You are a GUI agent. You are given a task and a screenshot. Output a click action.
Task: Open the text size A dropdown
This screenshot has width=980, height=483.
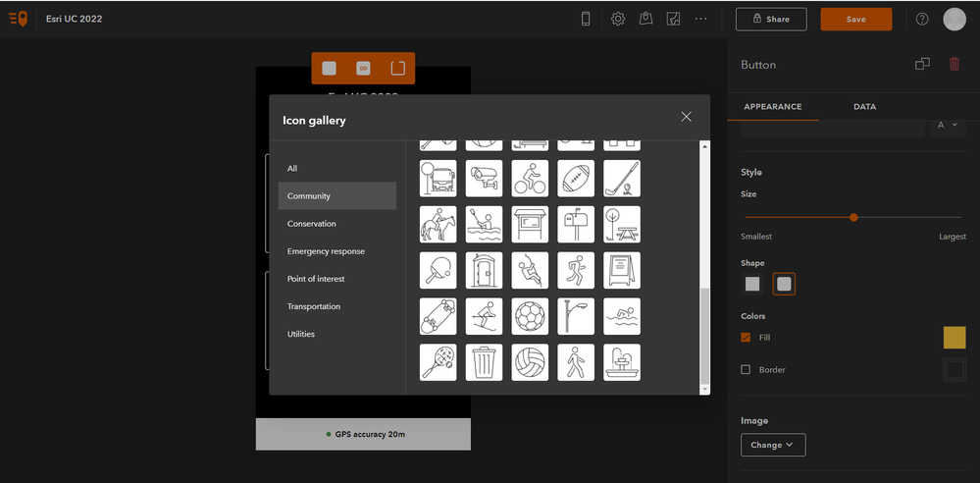(x=948, y=125)
